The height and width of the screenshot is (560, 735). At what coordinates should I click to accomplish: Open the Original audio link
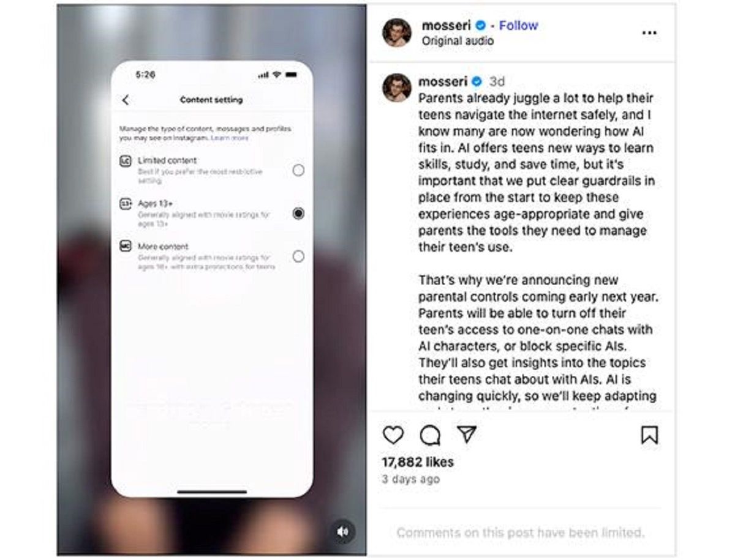[458, 41]
